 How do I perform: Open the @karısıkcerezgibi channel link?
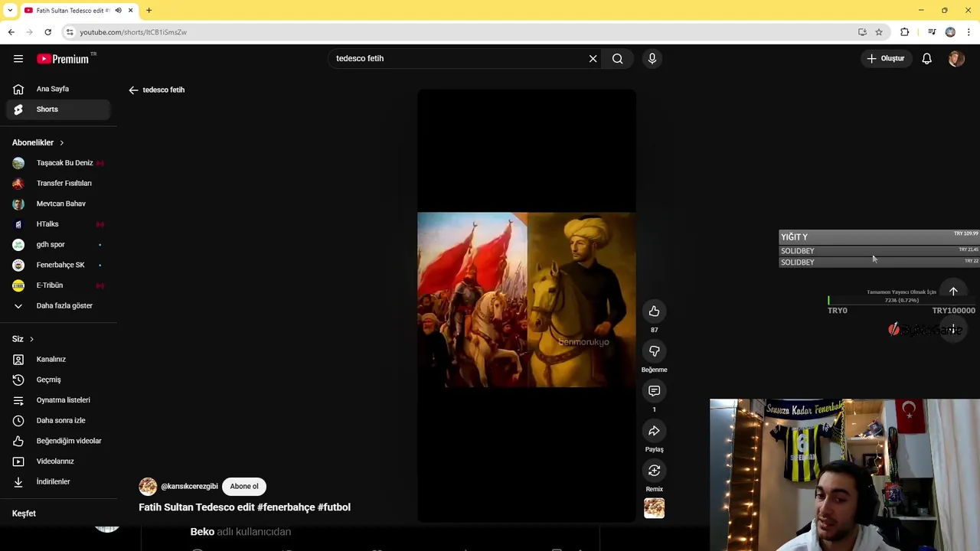pyautogui.click(x=189, y=486)
